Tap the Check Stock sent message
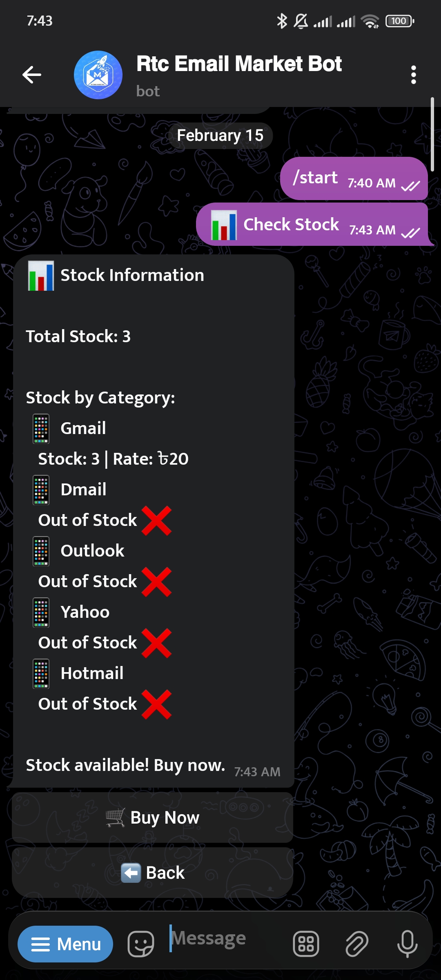 point(312,225)
